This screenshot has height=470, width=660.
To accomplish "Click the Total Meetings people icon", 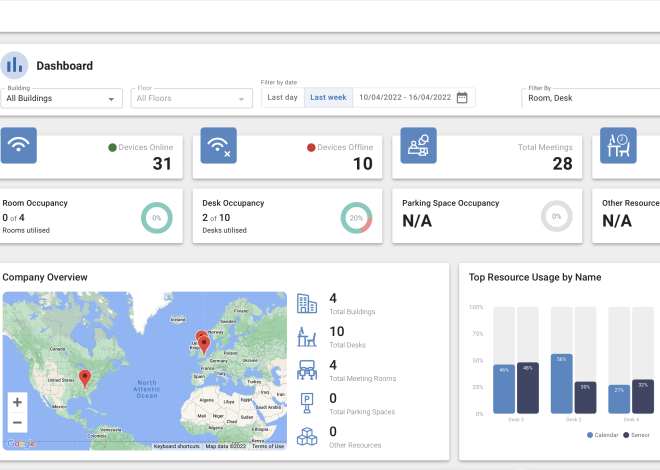I will click(418, 145).
